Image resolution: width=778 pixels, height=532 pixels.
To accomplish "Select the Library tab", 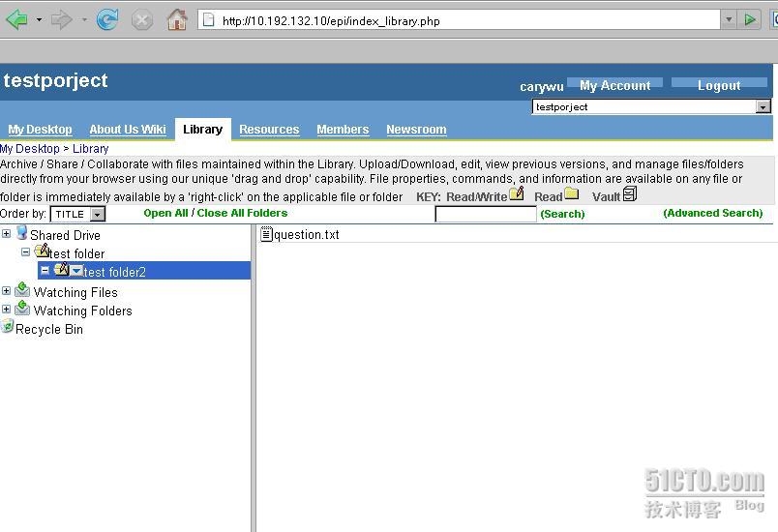I will pos(202,130).
